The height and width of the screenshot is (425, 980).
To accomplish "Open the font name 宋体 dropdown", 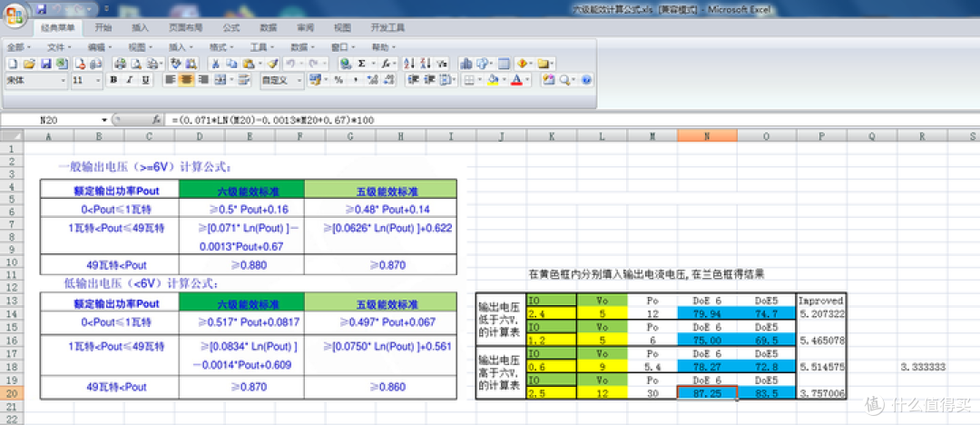I will 64,80.
